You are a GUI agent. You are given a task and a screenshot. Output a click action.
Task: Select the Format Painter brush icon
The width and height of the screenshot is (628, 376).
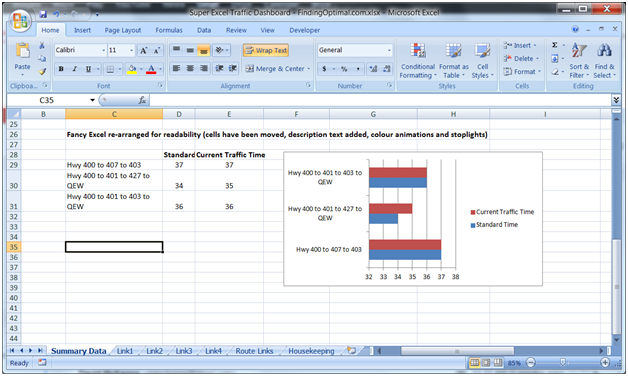(42, 72)
